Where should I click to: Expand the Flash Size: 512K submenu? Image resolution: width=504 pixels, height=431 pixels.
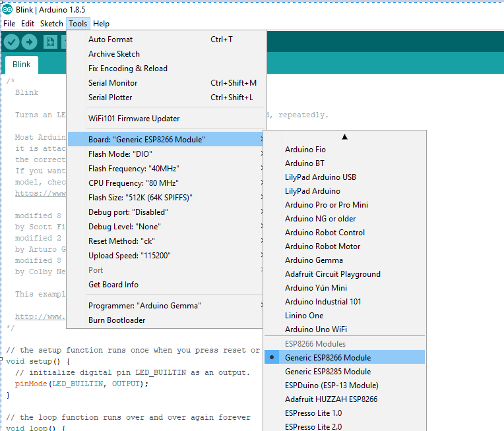(166, 198)
